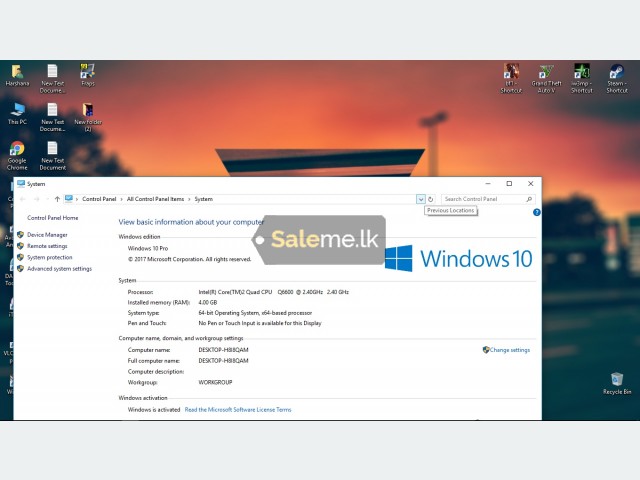The height and width of the screenshot is (480, 640).
Task: Launch the Grand Theft Auto V shortcut
Action: [x=547, y=79]
